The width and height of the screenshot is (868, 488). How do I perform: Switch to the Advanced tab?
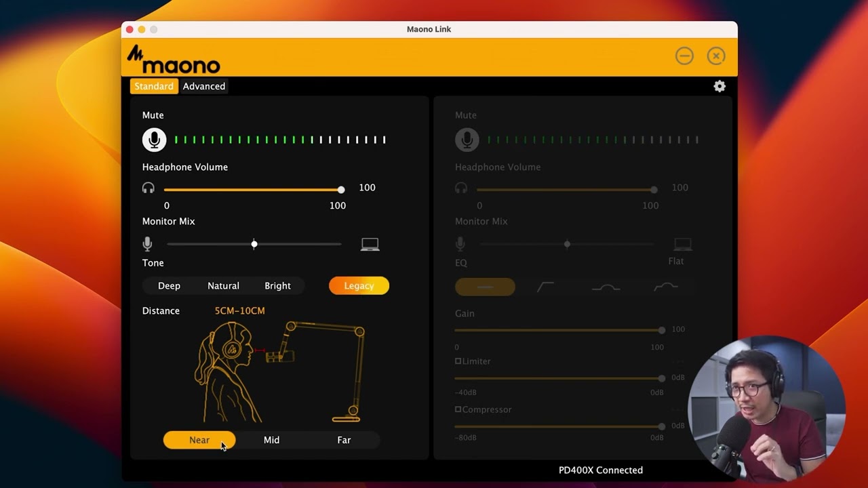[x=203, y=86]
